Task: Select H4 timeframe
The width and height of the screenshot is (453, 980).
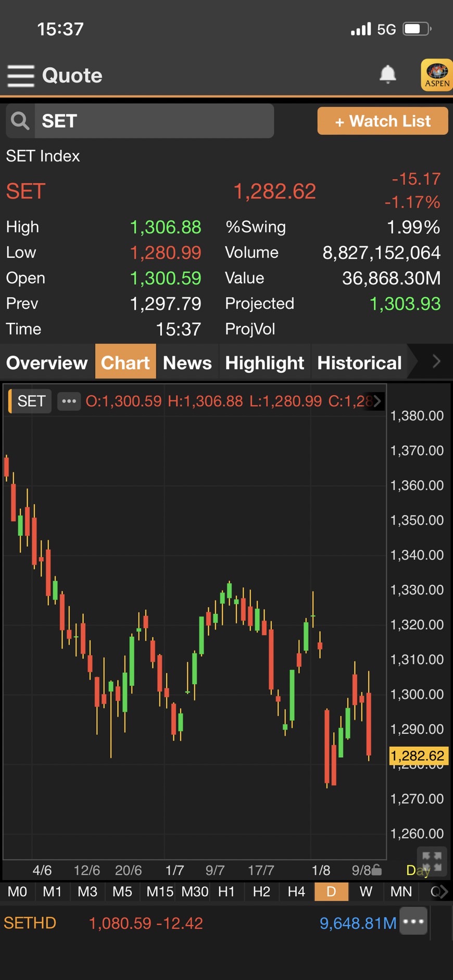Action: coord(296,891)
